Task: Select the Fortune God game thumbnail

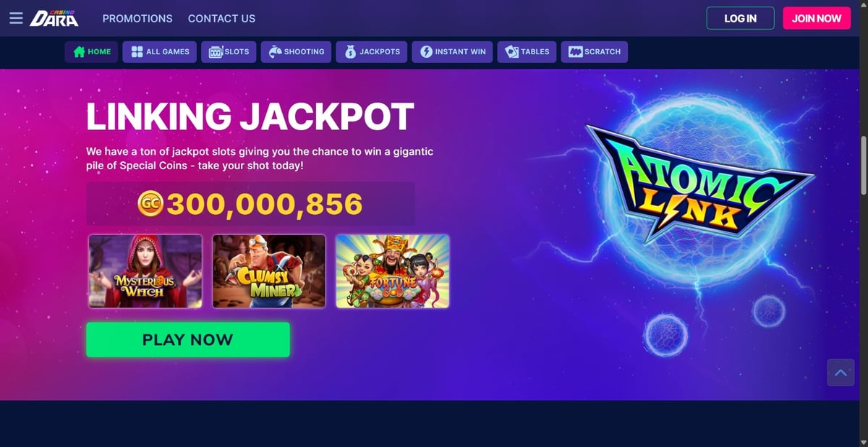Action: (x=393, y=271)
